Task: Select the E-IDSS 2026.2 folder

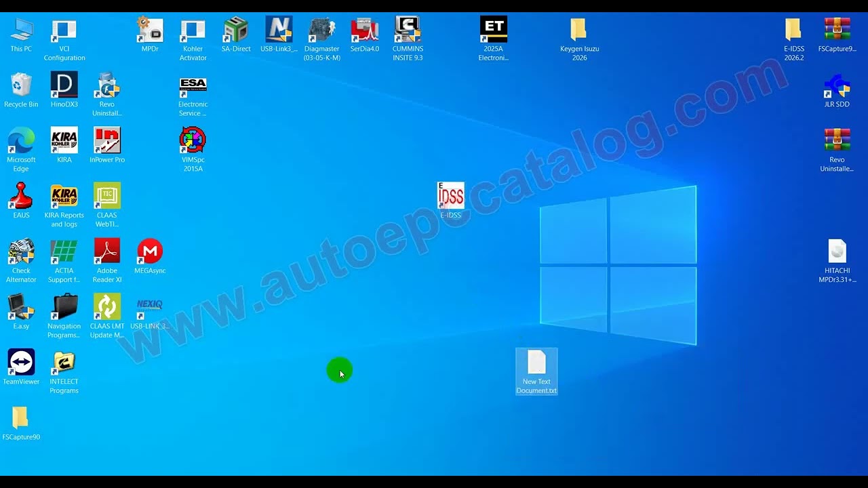Action: [794, 39]
